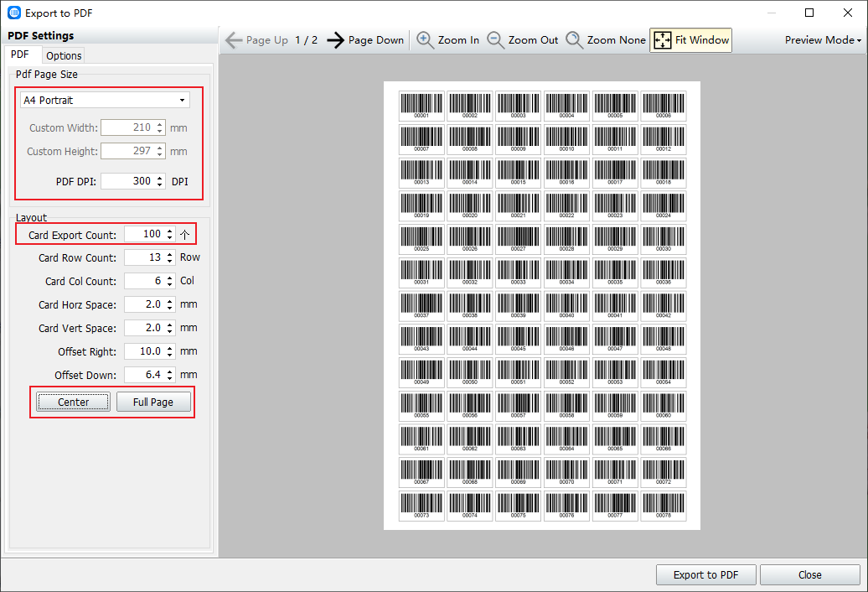Adjust the Card Col Count stepper
Screen dimensions: 868x592
(x=169, y=281)
